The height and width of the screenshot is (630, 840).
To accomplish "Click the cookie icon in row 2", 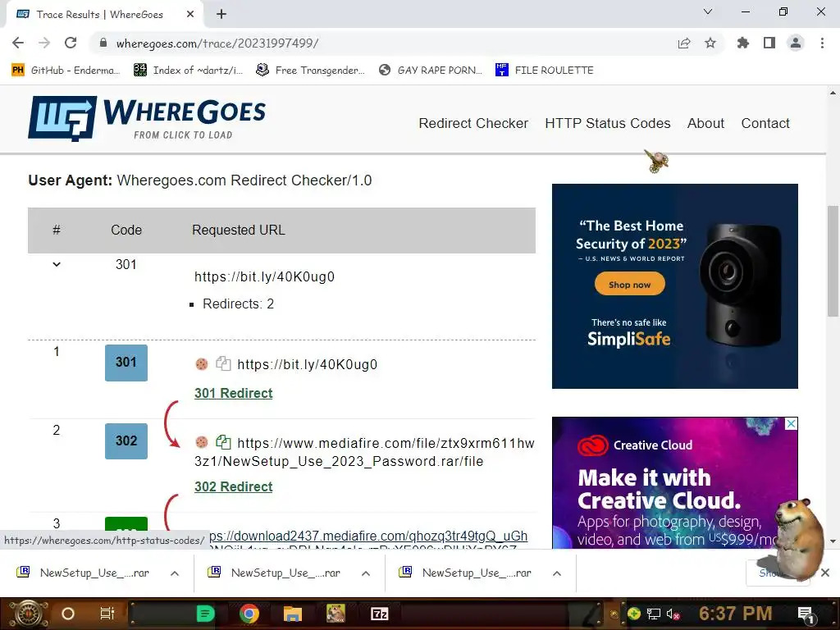I will coord(202,442).
